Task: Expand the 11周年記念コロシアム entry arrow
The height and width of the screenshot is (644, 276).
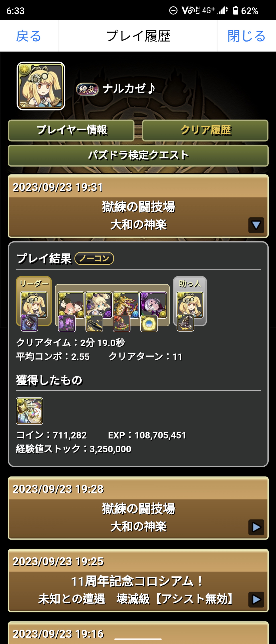Action: (256, 600)
